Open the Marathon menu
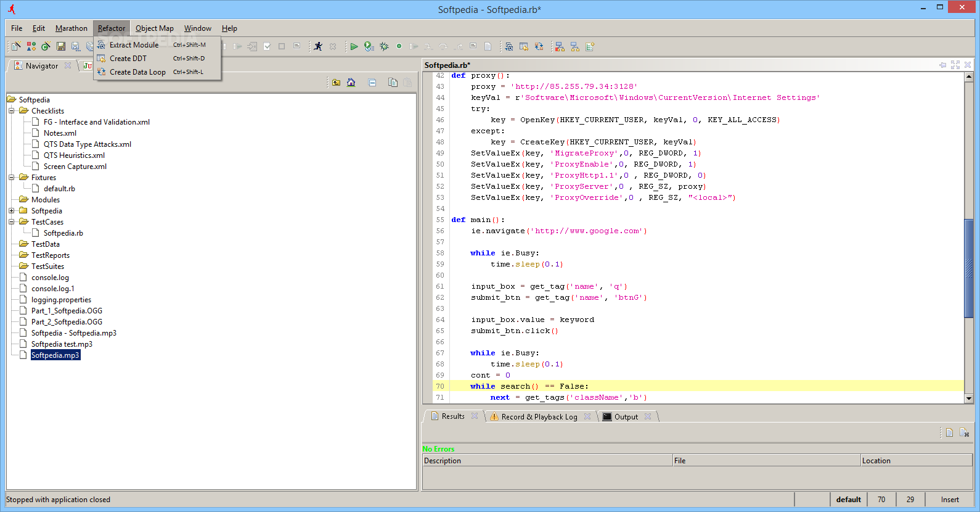The image size is (980, 512). pyautogui.click(x=71, y=28)
